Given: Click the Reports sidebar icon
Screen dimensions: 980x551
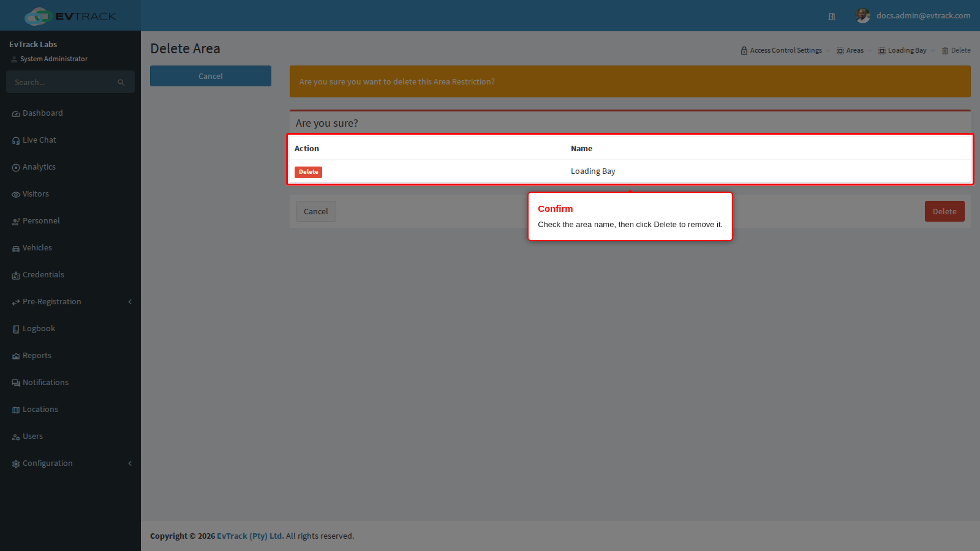Looking at the screenshot, I should coord(16,356).
